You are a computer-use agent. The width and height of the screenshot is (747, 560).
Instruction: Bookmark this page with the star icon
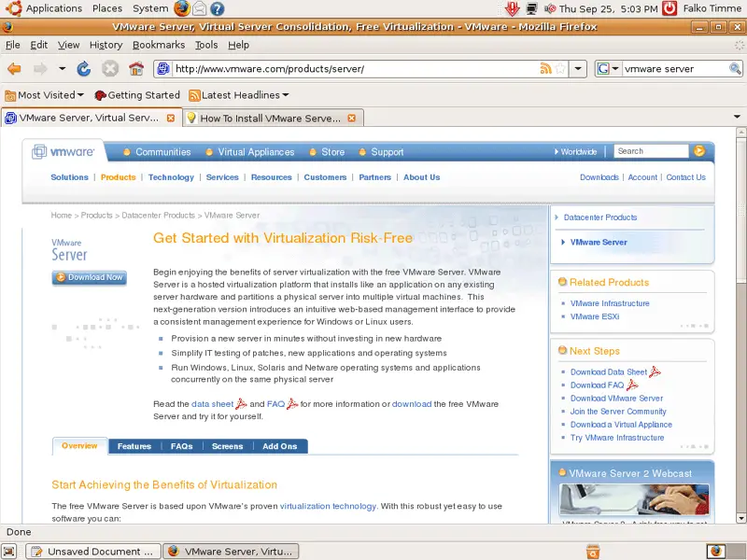click(x=560, y=68)
